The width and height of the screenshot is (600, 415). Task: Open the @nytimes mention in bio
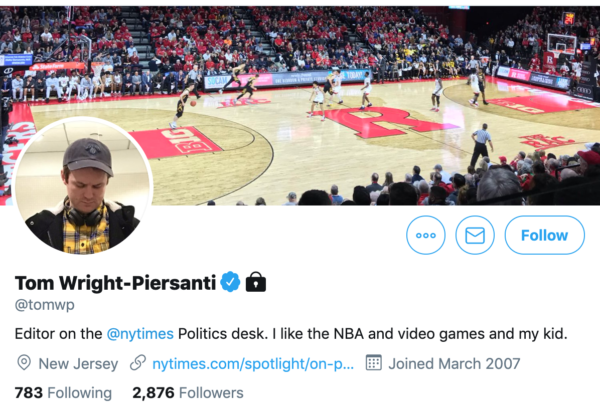tap(140, 333)
